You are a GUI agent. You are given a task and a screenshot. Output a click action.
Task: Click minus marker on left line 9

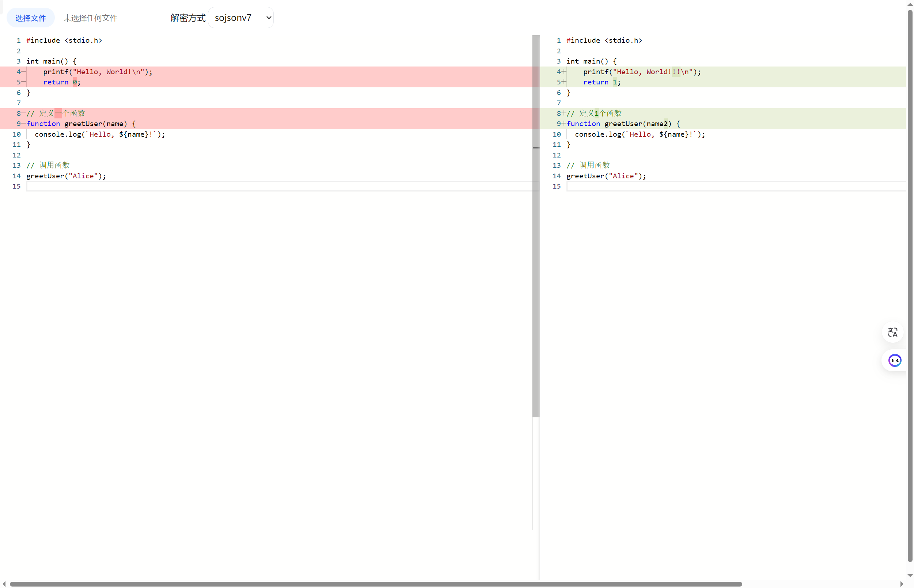click(24, 124)
